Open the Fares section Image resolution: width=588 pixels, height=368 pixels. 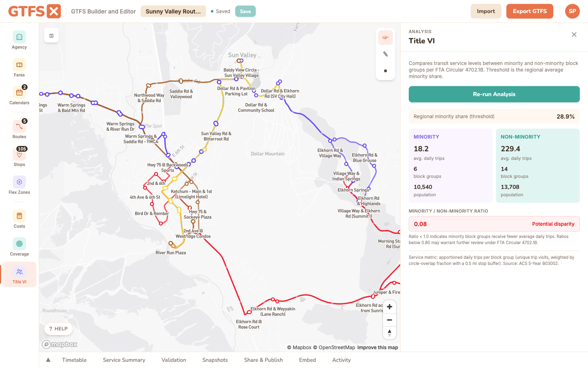(19, 68)
